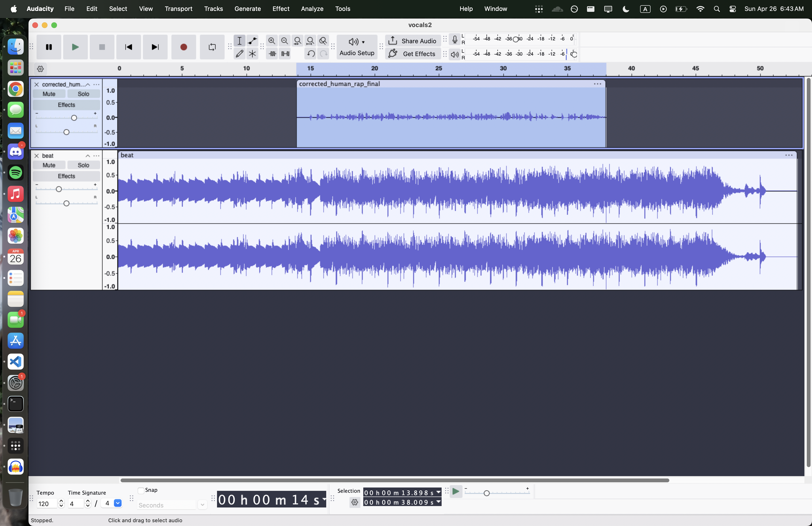812x526 pixels.
Task: Solo the corrected_hum track
Action: pos(84,94)
